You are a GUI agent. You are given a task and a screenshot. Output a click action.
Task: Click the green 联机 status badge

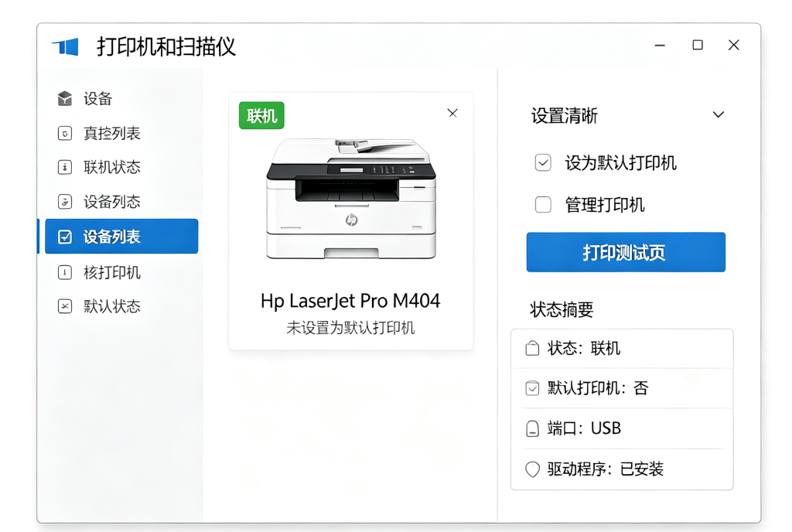click(261, 115)
